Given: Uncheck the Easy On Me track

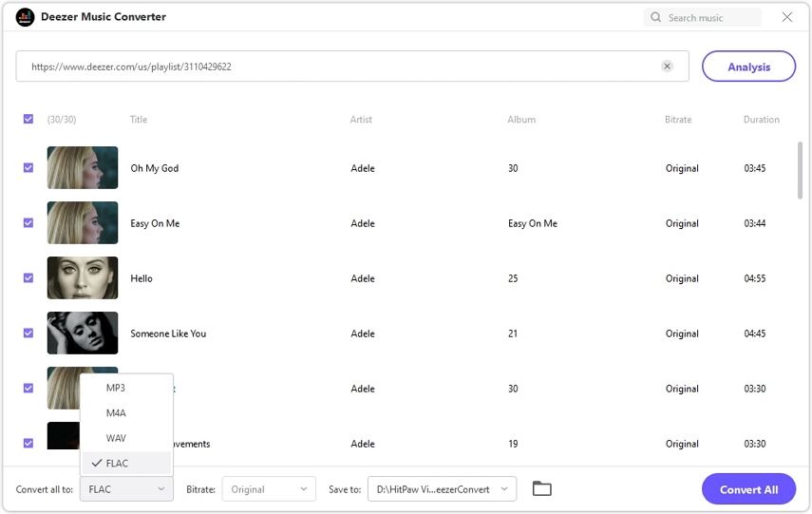Looking at the screenshot, I should coord(28,223).
